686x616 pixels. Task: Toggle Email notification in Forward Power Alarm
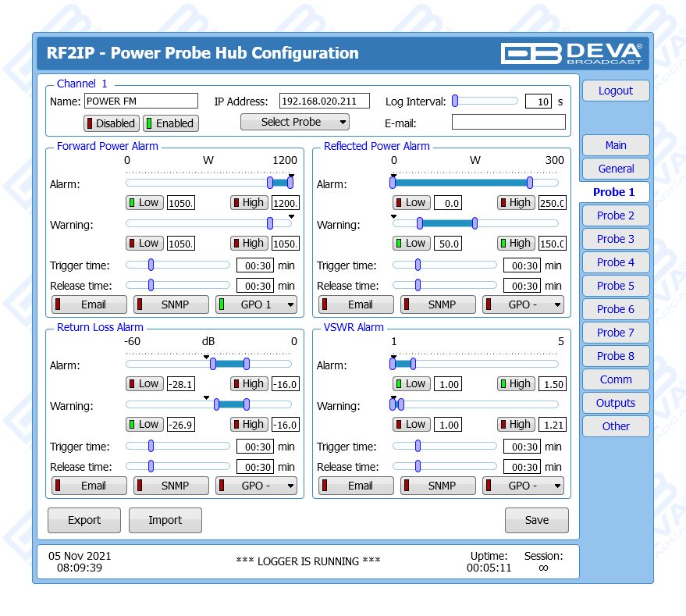click(89, 304)
